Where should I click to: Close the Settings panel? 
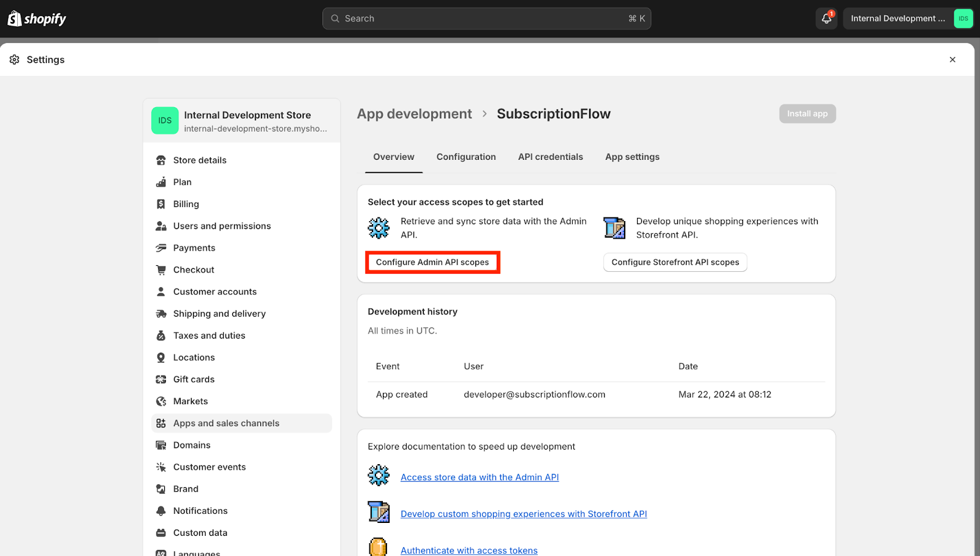pyautogui.click(x=952, y=59)
